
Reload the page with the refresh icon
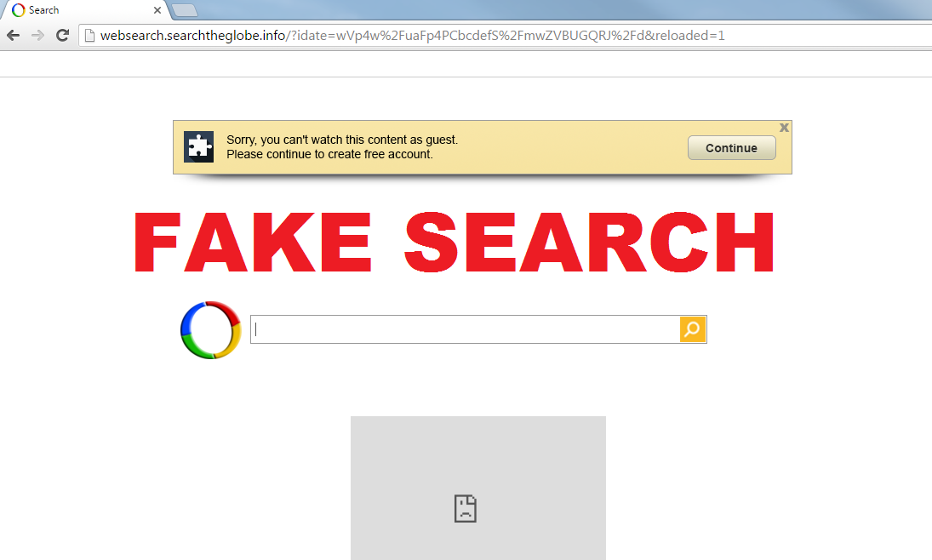click(62, 36)
